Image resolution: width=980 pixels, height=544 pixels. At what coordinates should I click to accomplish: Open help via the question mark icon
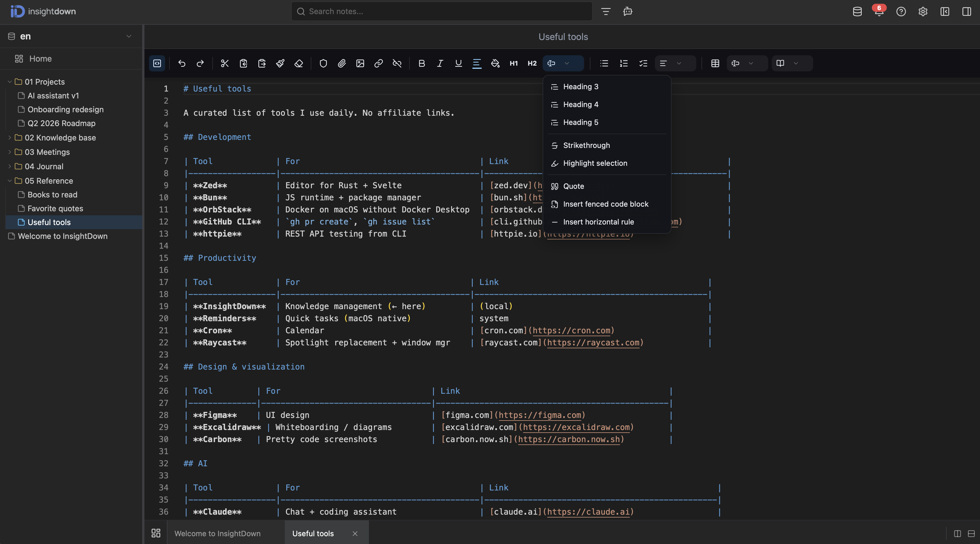click(x=901, y=12)
